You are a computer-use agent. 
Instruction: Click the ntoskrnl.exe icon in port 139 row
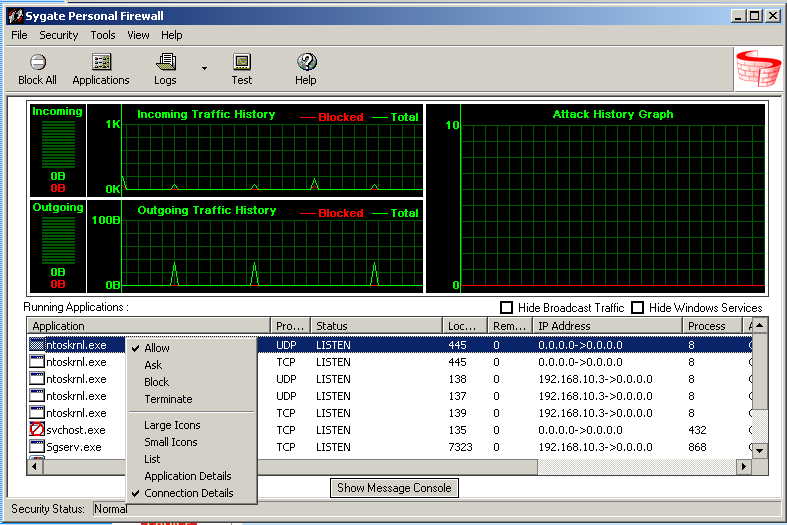click(37, 413)
